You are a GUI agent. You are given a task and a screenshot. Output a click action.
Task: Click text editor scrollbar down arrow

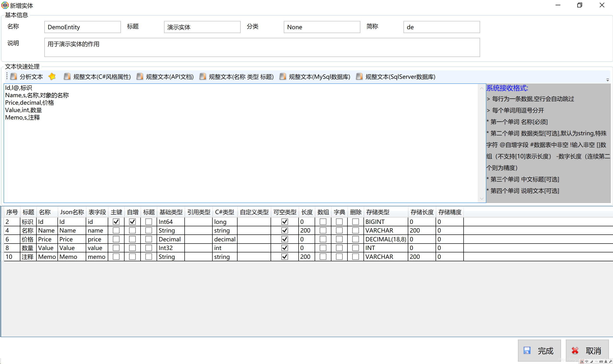pyautogui.click(x=482, y=199)
